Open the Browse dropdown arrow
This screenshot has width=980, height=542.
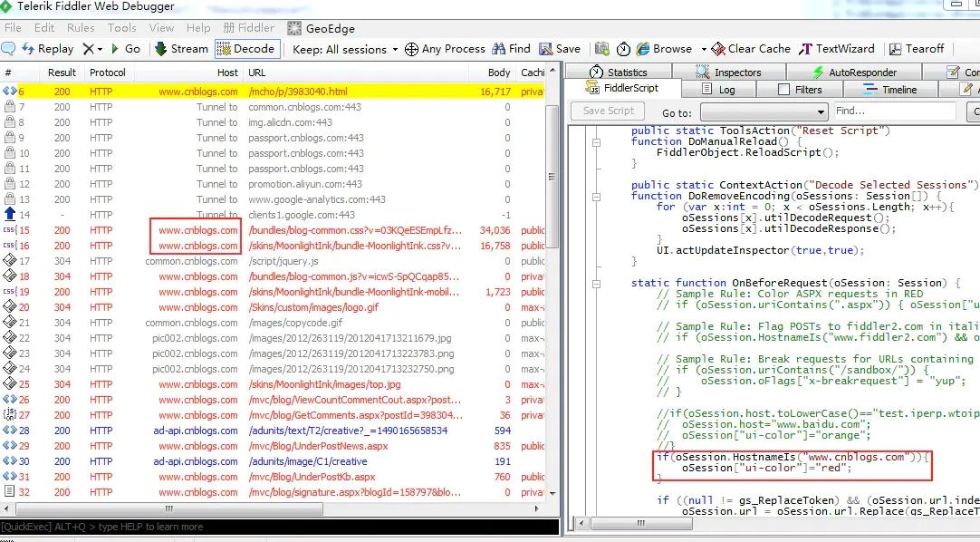click(x=704, y=49)
